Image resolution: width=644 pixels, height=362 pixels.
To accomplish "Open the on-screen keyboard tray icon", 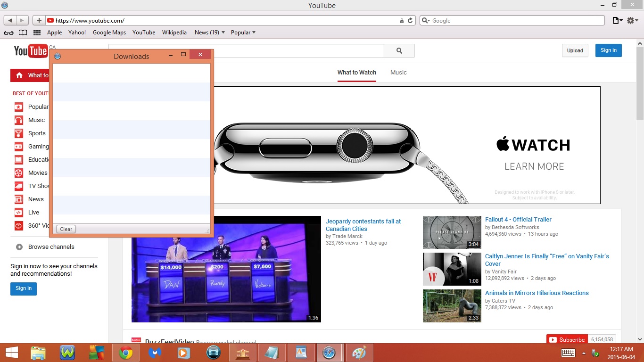I will [568, 353].
